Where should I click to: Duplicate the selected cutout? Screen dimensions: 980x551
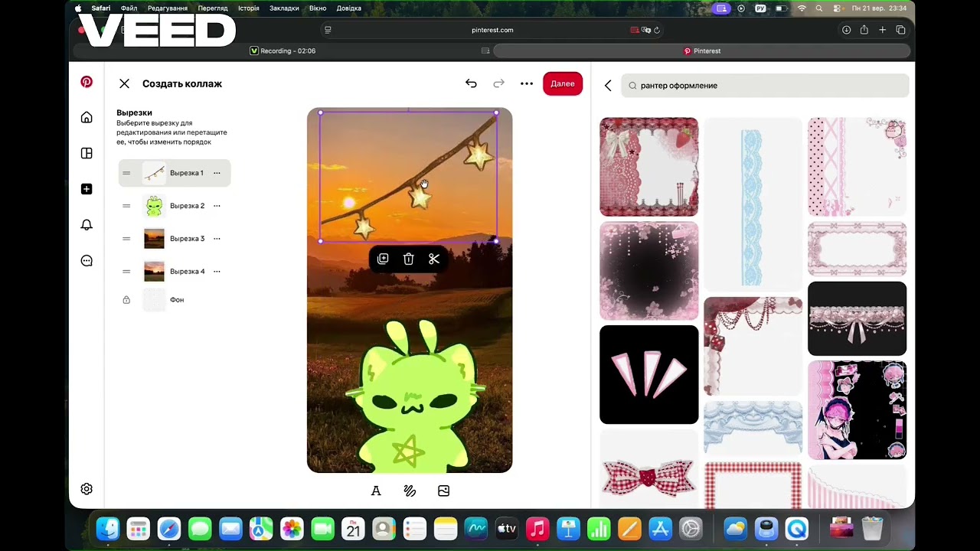(383, 259)
